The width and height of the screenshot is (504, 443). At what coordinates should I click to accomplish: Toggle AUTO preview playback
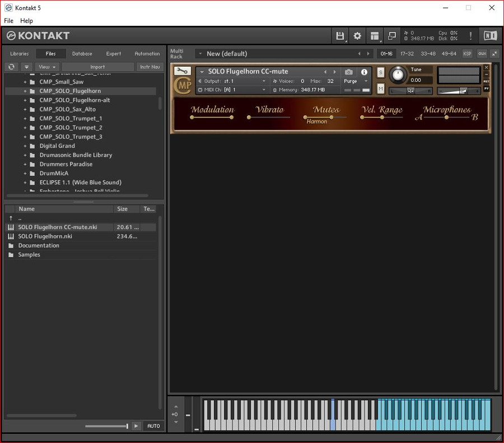coord(153,426)
